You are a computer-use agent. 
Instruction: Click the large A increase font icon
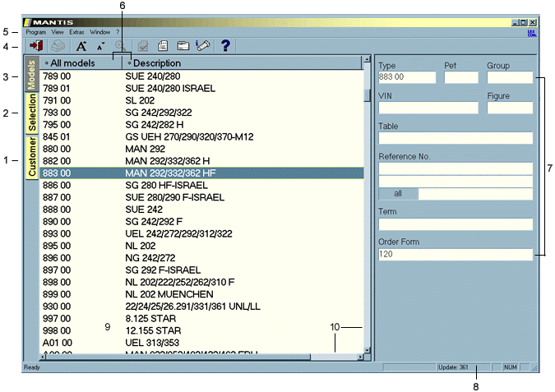click(81, 47)
